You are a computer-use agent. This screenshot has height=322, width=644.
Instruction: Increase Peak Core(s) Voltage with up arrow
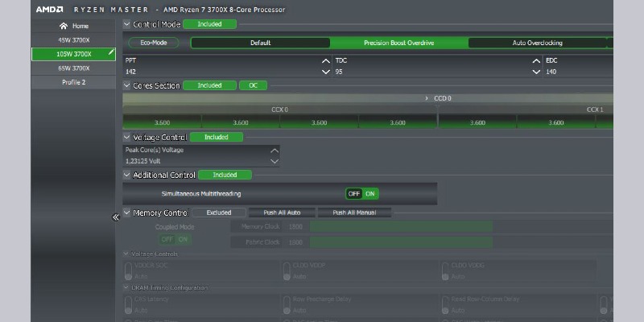click(x=275, y=151)
